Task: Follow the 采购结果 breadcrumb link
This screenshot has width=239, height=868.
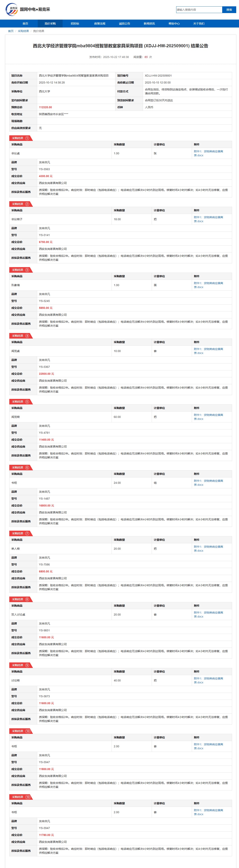Action: tap(23, 31)
